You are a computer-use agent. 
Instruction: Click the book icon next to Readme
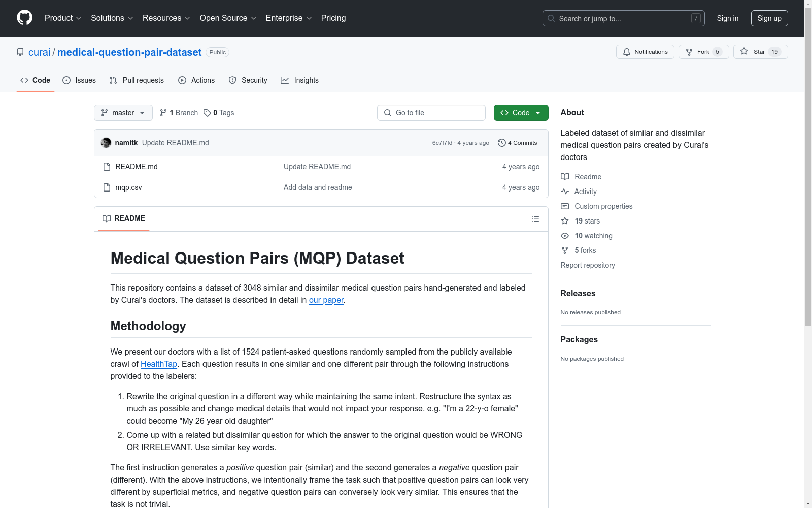tap(565, 177)
